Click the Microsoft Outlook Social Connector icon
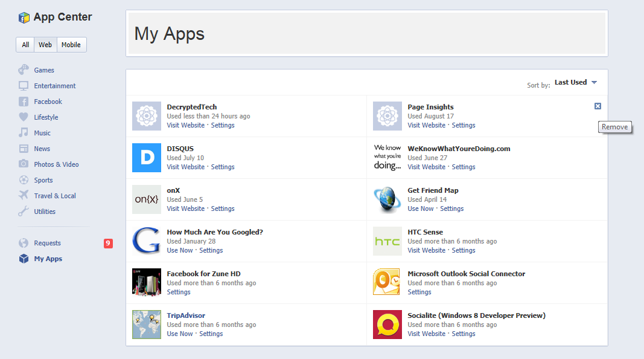644x359 pixels. coord(387,282)
